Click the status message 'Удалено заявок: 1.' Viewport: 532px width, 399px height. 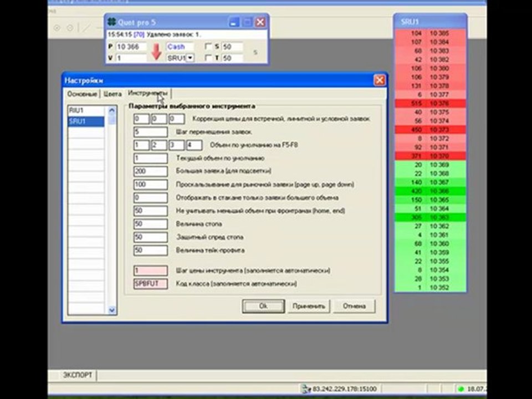(x=173, y=34)
